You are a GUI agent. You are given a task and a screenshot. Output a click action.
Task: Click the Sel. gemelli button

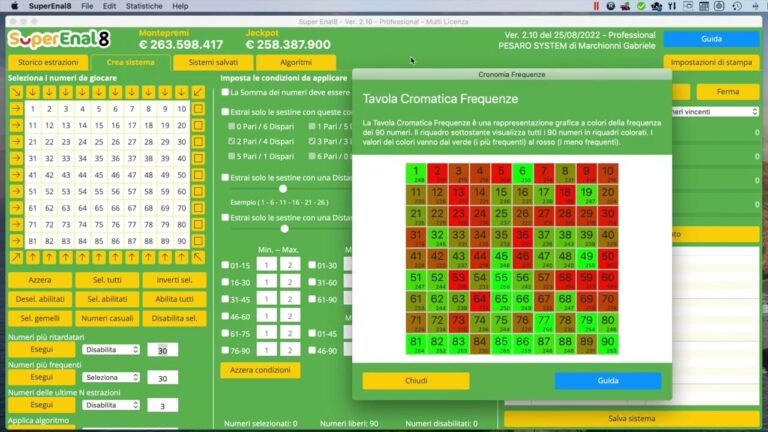click(40, 318)
